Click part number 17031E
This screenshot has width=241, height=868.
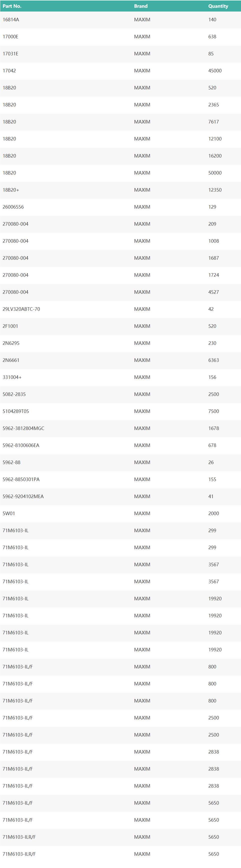coord(10,54)
